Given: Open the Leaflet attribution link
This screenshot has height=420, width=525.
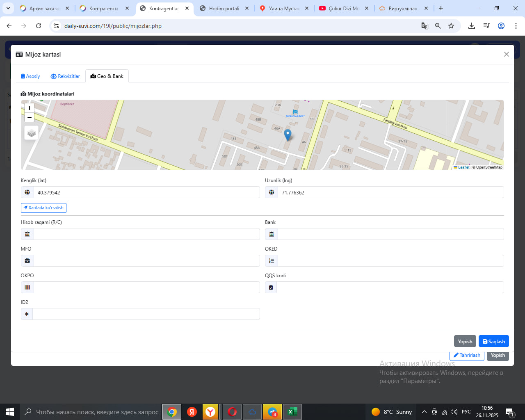Looking at the screenshot, I should coord(463,167).
